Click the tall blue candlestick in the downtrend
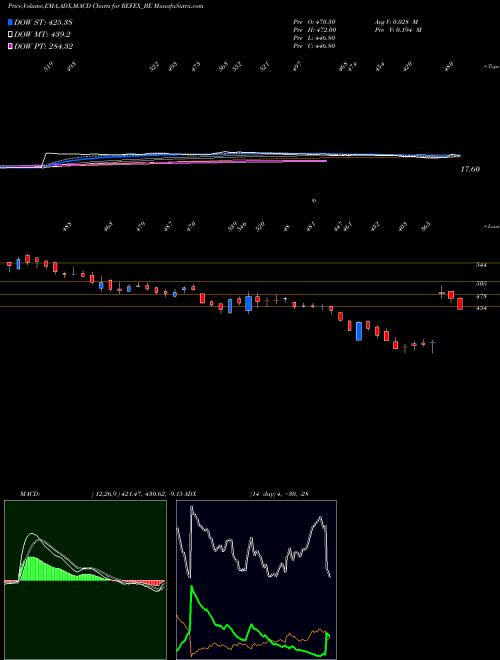500x660 pixels. pyautogui.click(x=359, y=331)
